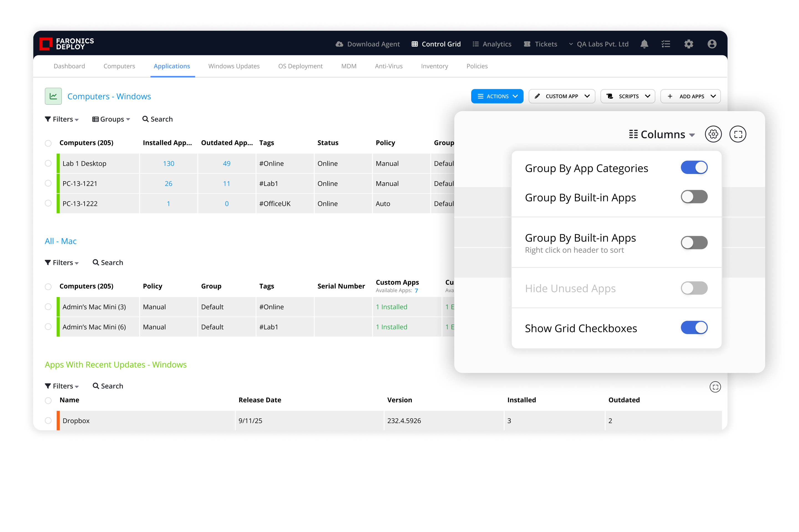Open the task checklist icon in header
Image resolution: width=799 pixels, height=532 pixels.
pyautogui.click(x=666, y=44)
